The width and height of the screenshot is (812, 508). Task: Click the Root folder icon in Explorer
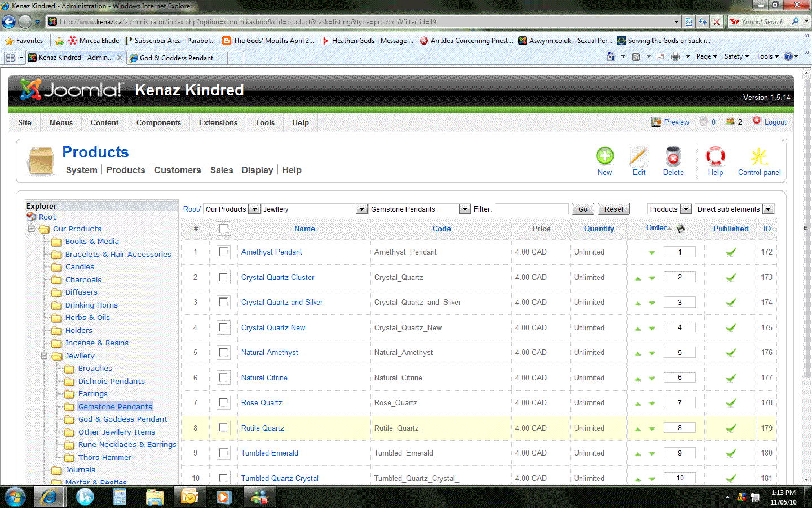click(32, 217)
